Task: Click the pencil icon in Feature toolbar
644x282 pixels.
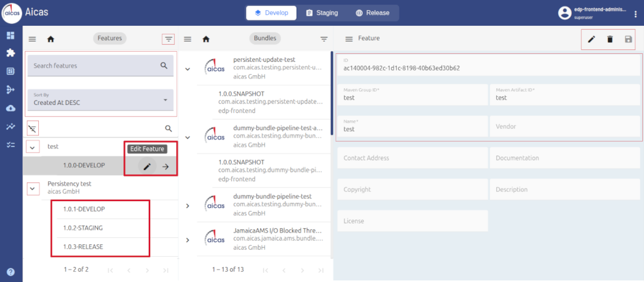Action: point(591,39)
